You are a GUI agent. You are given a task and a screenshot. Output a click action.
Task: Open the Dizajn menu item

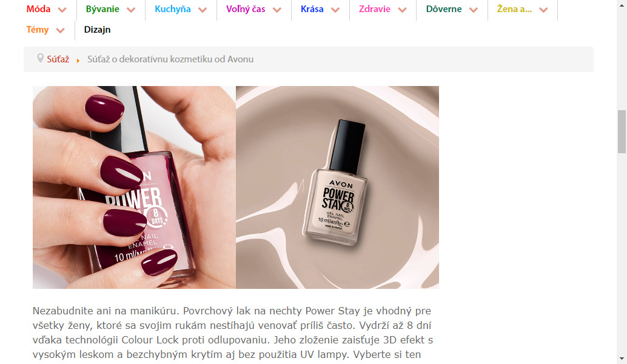(97, 30)
